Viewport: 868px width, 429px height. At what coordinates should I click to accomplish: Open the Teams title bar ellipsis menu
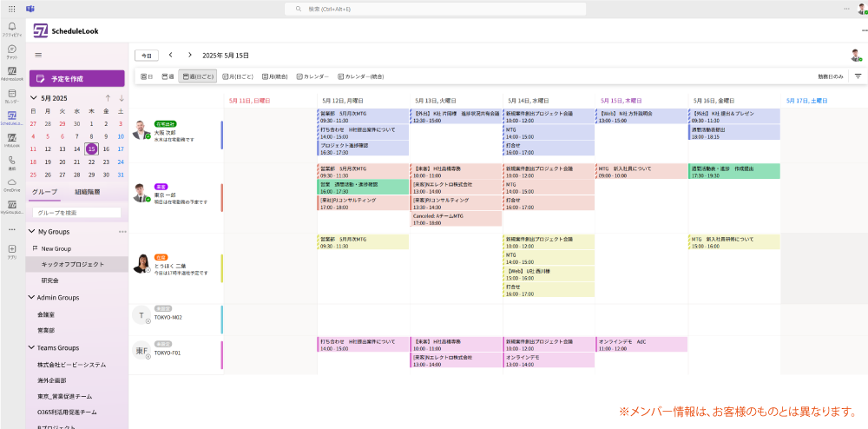pyautogui.click(x=845, y=9)
